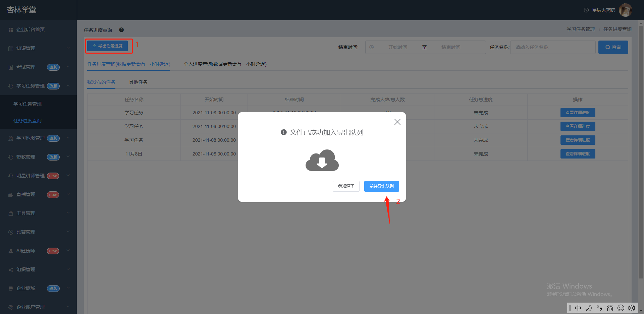Click the help icon before 星辰大药房

pos(586,10)
